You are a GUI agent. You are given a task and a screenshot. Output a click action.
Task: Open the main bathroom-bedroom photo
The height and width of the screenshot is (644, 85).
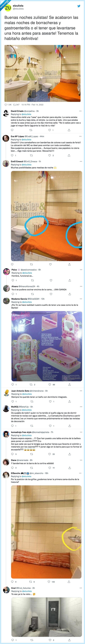[x=42, y=73]
